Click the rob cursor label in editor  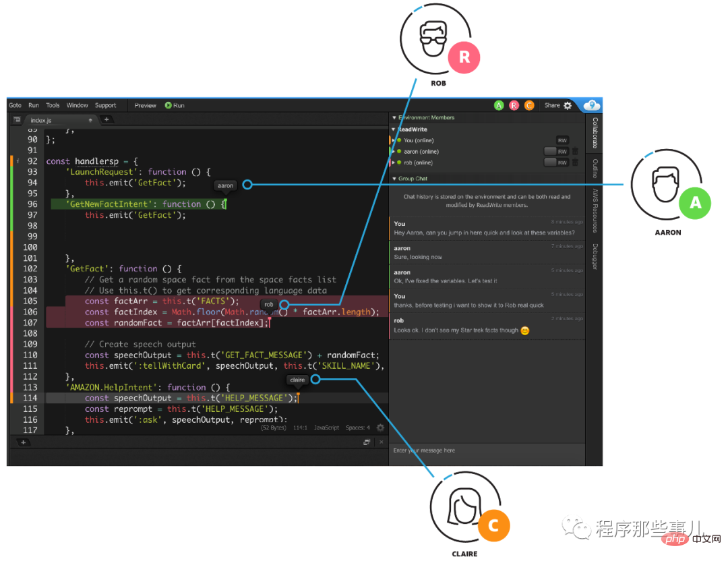(269, 305)
